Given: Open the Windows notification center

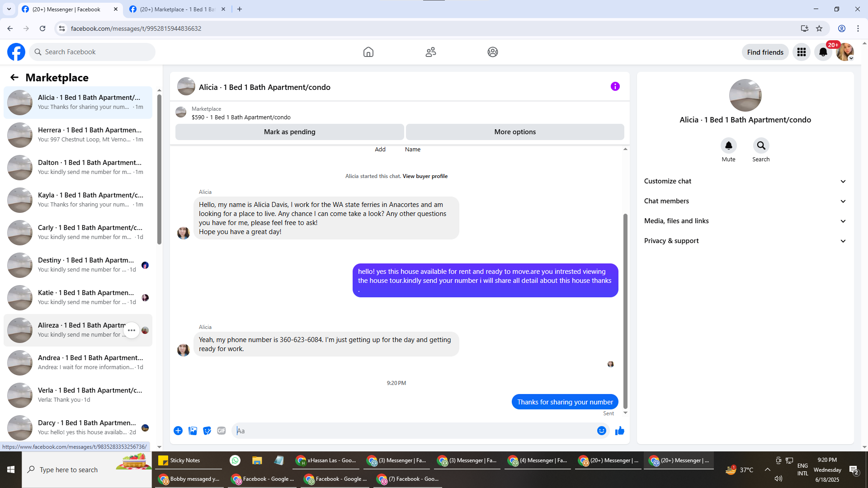Looking at the screenshot, I should 854,470.
